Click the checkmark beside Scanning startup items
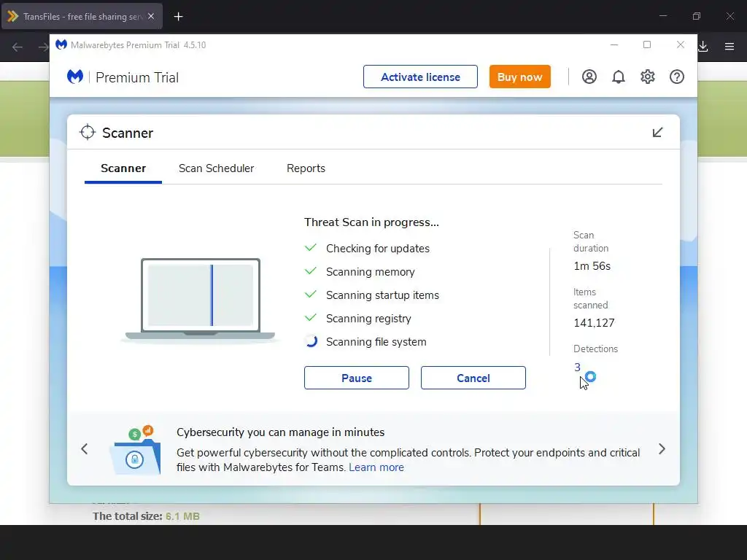747x560 pixels. [311, 295]
